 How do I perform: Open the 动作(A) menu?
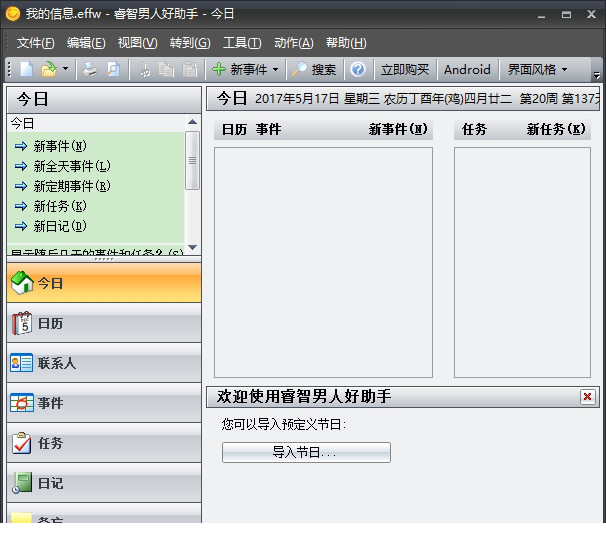point(294,43)
